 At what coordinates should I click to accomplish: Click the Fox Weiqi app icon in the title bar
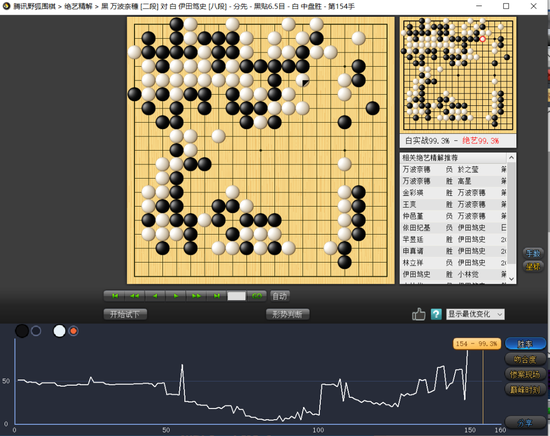pos(6,6)
